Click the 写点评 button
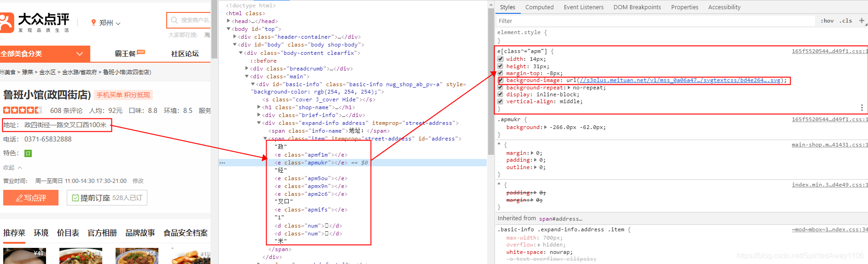Image resolution: width=868 pixels, height=264 pixels. 31,198
